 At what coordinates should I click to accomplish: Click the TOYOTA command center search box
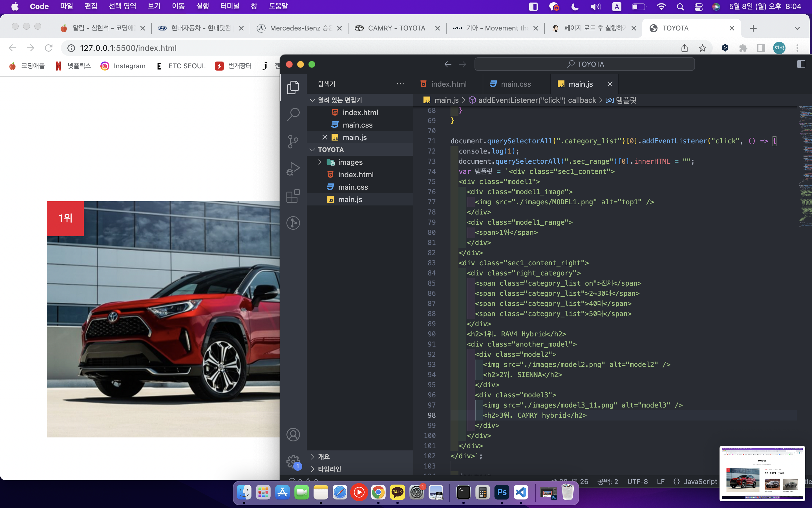coord(584,64)
